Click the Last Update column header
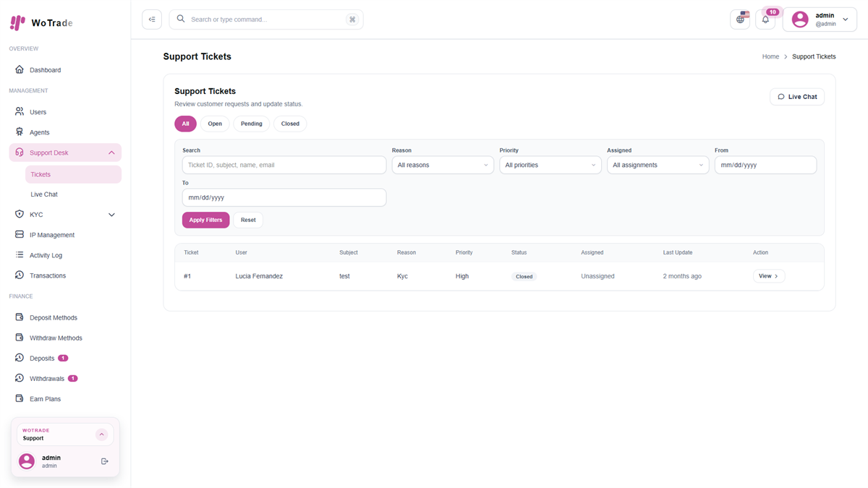The width and height of the screenshot is (868, 488). [678, 252]
